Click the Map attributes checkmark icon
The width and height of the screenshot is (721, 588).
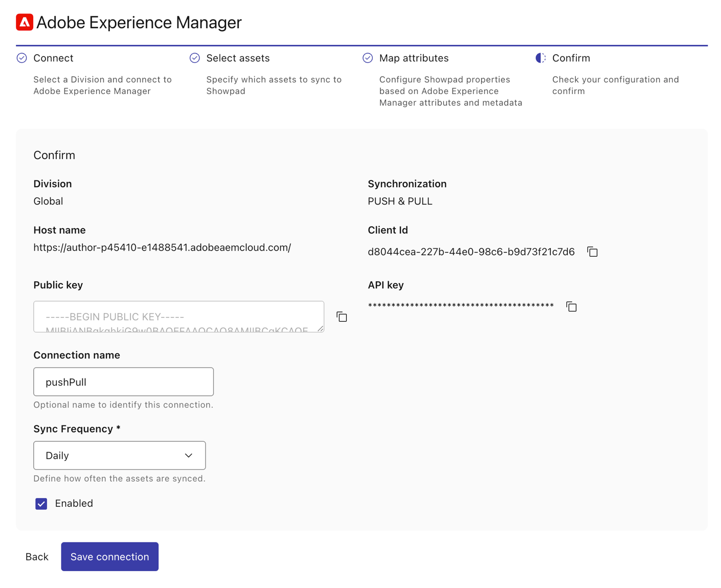[x=368, y=58]
